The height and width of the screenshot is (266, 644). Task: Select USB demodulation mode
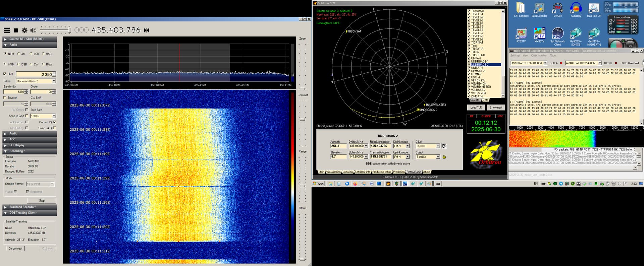tap(47, 54)
